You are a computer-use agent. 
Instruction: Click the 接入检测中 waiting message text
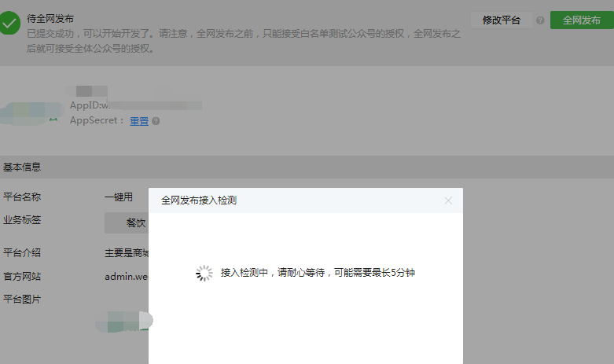click(x=318, y=273)
